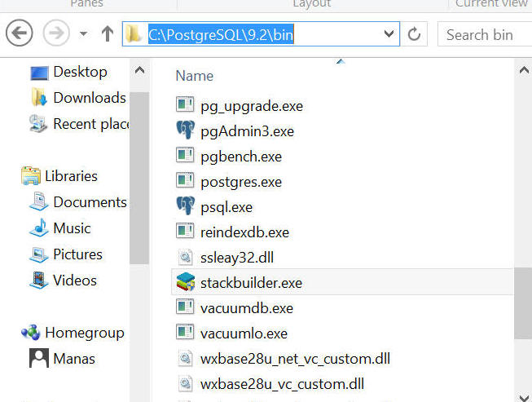Screen dimensions: 532x402
Task: Click the navigation pane scroll-up arrow
Action: point(139,70)
